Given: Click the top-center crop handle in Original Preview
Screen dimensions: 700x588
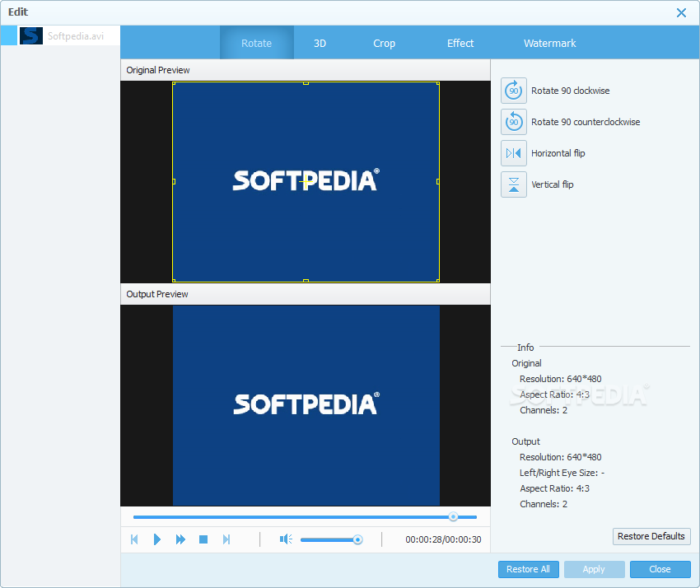Looking at the screenshot, I should click(x=306, y=83).
